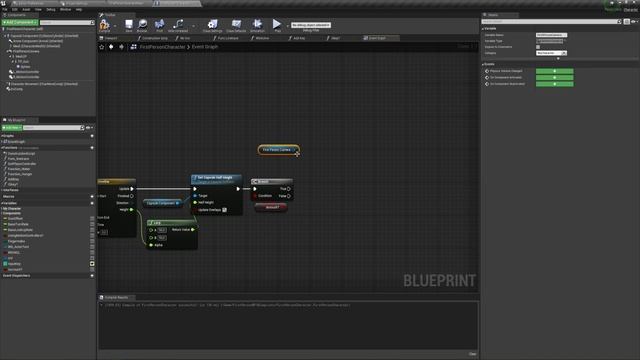Screen dimensions: 640x360
Task: Click the bookmark star icon in graph header
Action: [x=102, y=47]
